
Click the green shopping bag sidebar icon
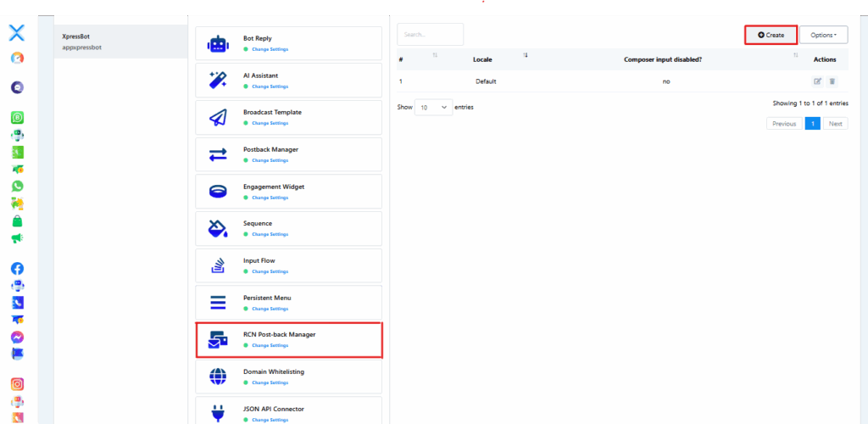[17, 220]
